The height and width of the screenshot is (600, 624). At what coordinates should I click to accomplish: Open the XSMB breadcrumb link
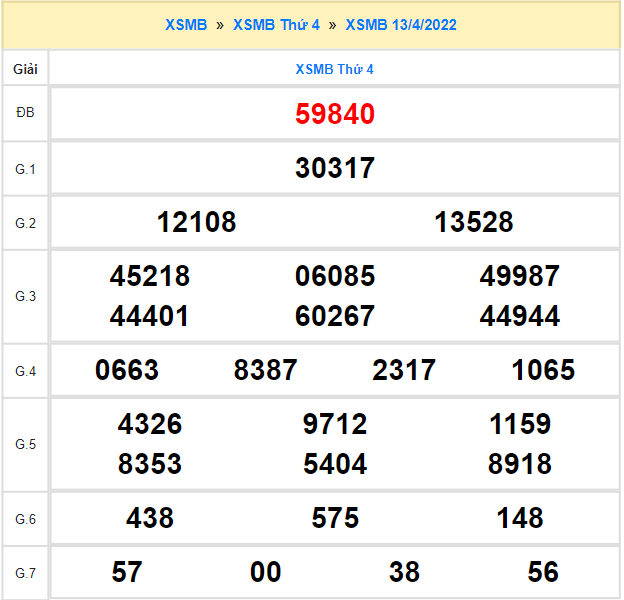(186, 24)
